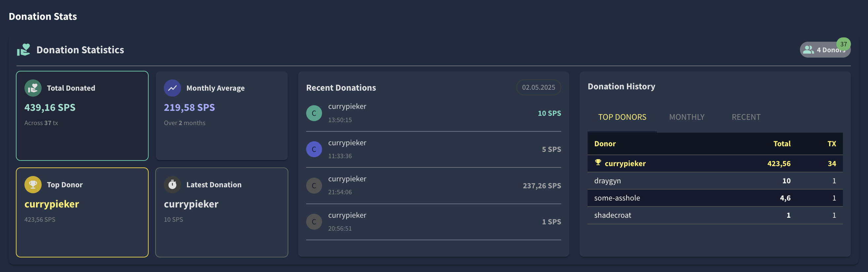Click the green 37 notification badge

tap(844, 44)
